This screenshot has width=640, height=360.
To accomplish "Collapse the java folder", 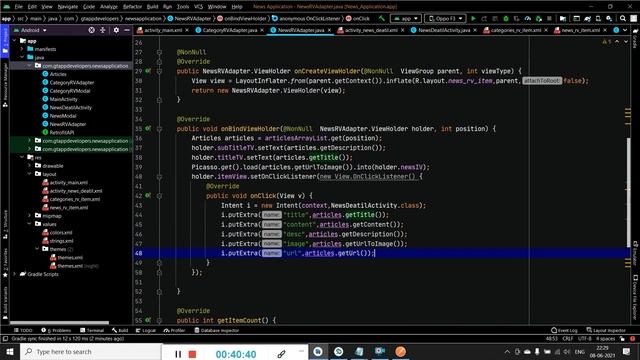I will (x=22, y=57).
